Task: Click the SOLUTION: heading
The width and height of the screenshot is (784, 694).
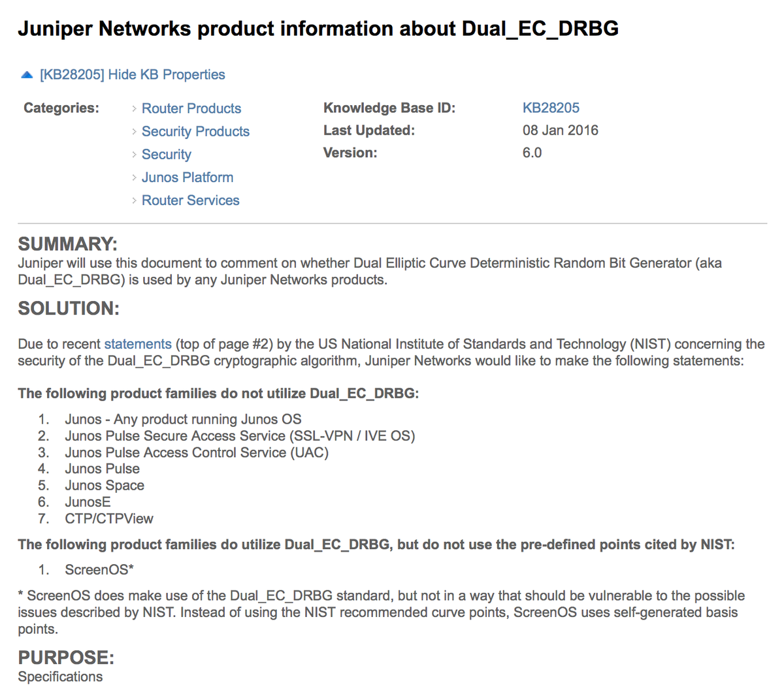Action: pyautogui.click(x=69, y=308)
